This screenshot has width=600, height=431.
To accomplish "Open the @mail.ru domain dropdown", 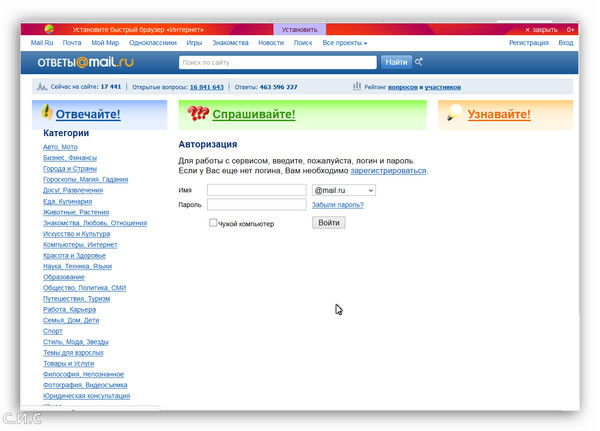I will point(344,190).
